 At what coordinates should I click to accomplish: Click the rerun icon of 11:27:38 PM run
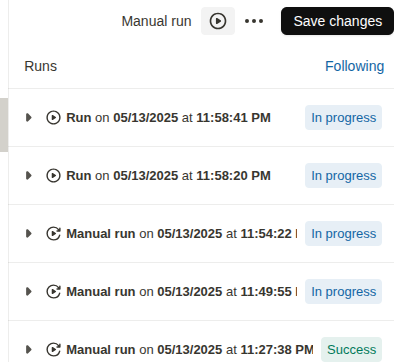pos(53,350)
